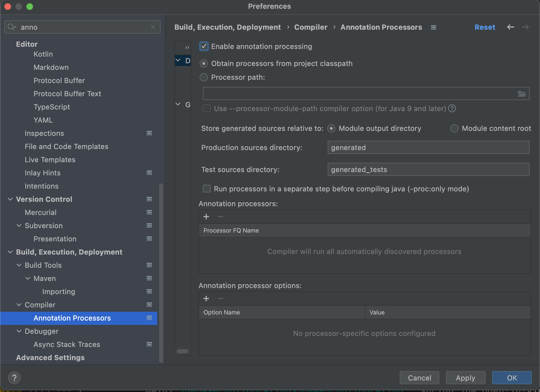
Task: Toggle Enable annotation processing checkbox
Action: pyautogui.click(x=204, y=46)
